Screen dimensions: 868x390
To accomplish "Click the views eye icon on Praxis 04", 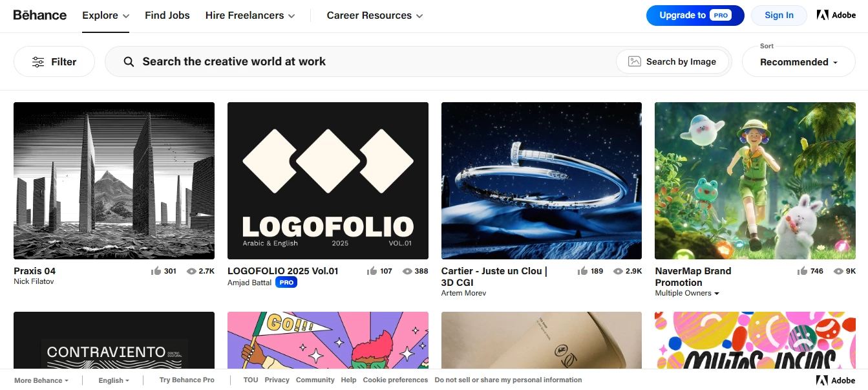I will tap(191, 272).
